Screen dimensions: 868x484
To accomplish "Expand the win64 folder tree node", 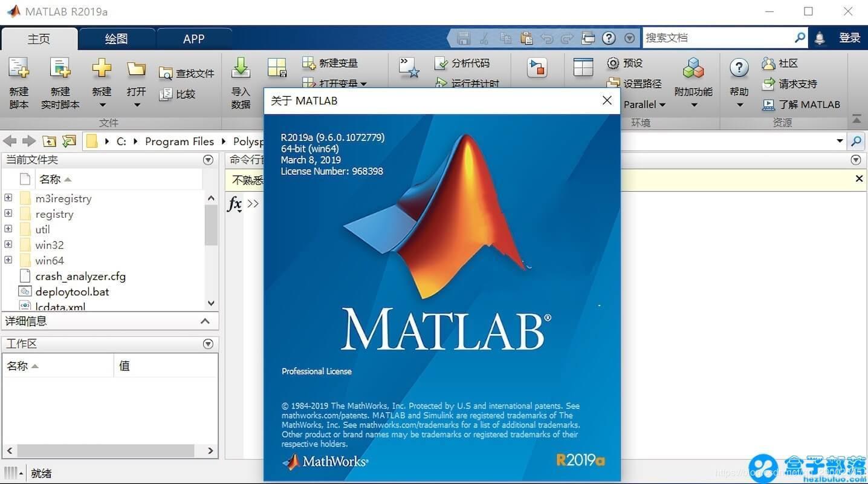I will [8, 260].
